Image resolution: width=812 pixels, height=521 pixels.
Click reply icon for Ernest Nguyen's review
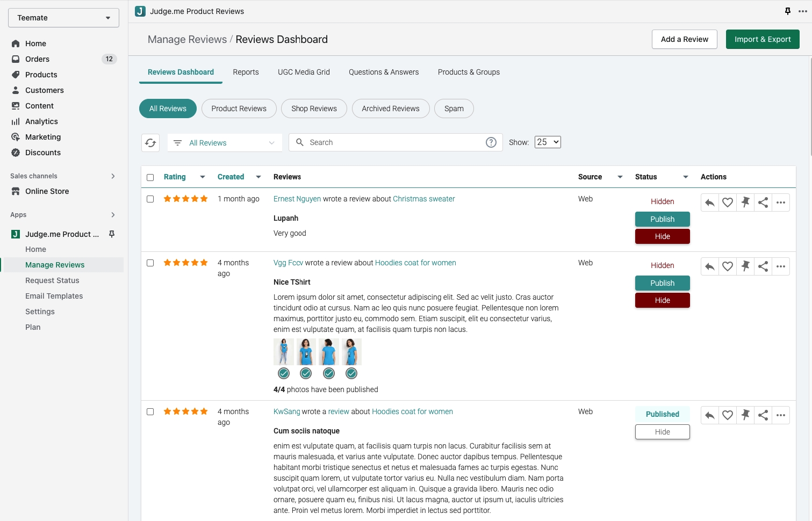(710, 202)
